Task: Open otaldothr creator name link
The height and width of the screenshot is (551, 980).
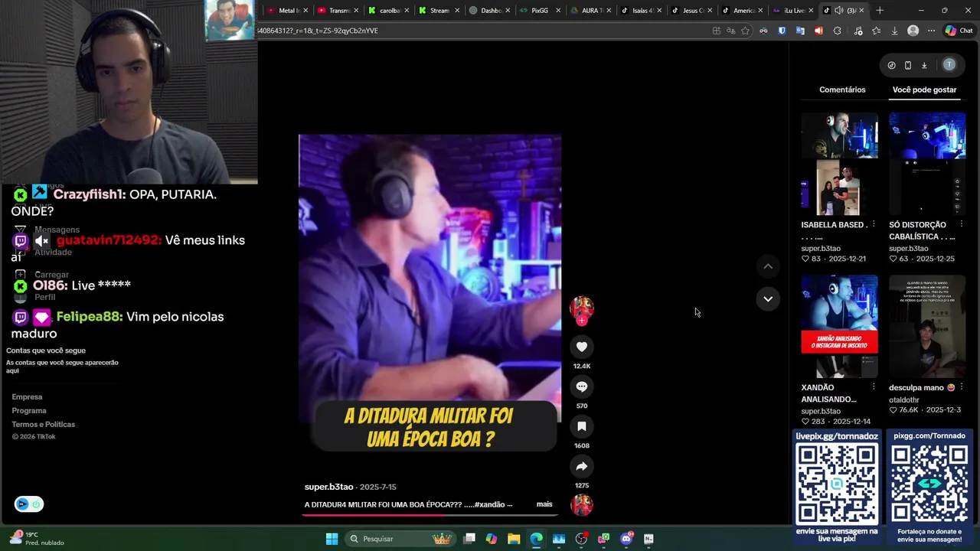Action: coord(904,399)
